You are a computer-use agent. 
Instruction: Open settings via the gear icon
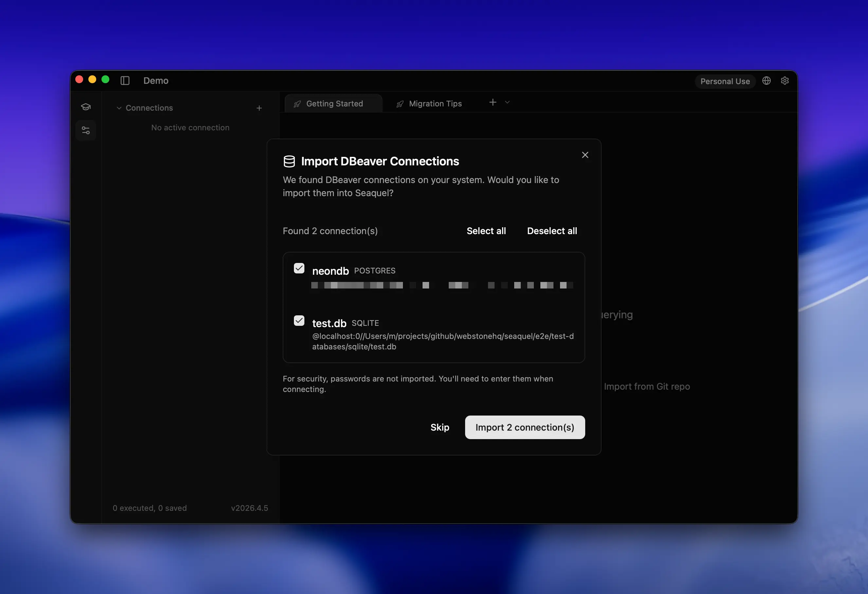785,81
